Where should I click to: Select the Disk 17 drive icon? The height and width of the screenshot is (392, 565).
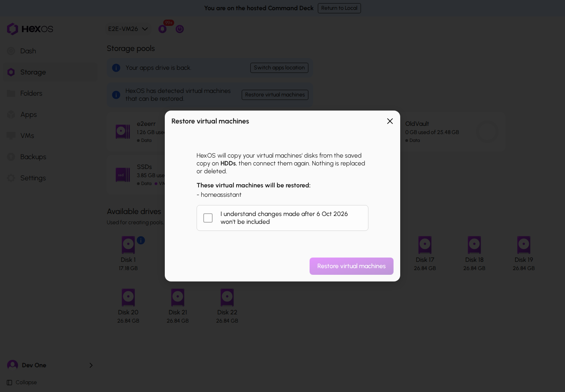(425, 245)
